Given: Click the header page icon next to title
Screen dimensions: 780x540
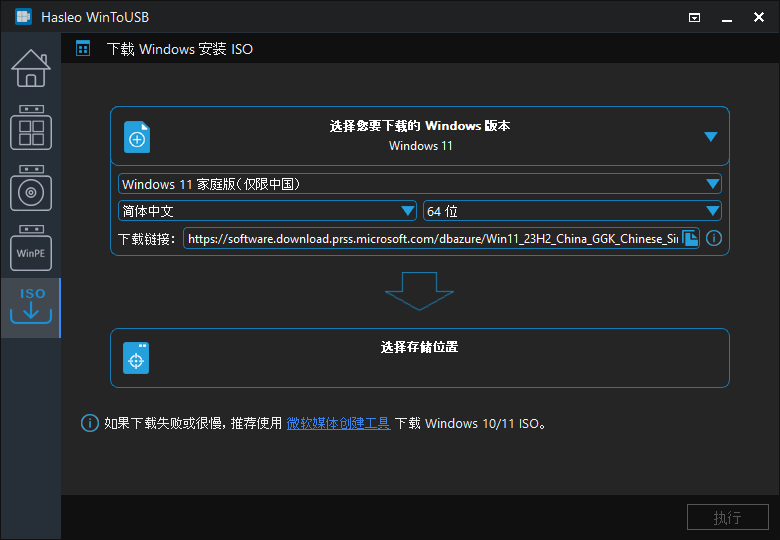Looking at the screenshot, I should point(83,49).
